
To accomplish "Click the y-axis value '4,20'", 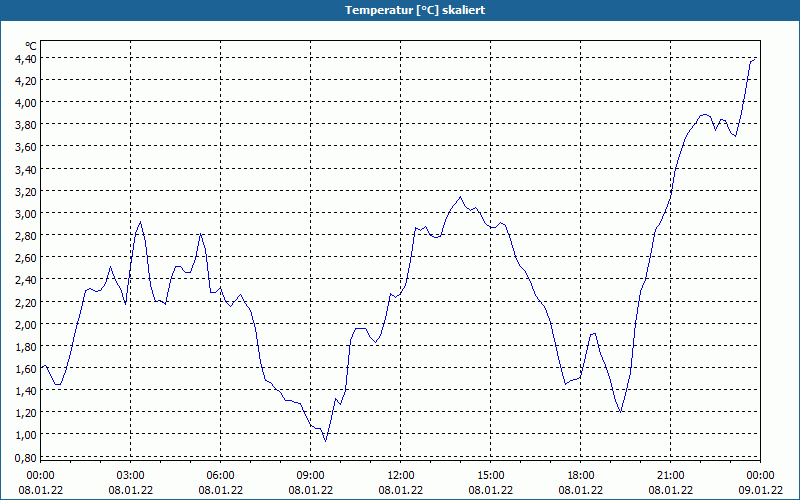I will (26, 81).
